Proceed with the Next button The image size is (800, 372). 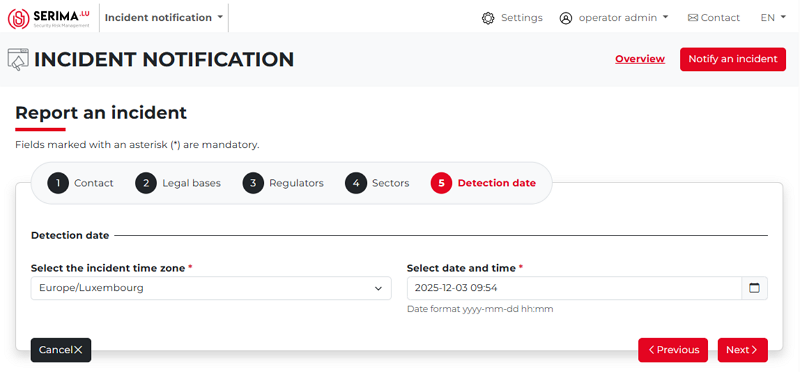coord(742,350)
